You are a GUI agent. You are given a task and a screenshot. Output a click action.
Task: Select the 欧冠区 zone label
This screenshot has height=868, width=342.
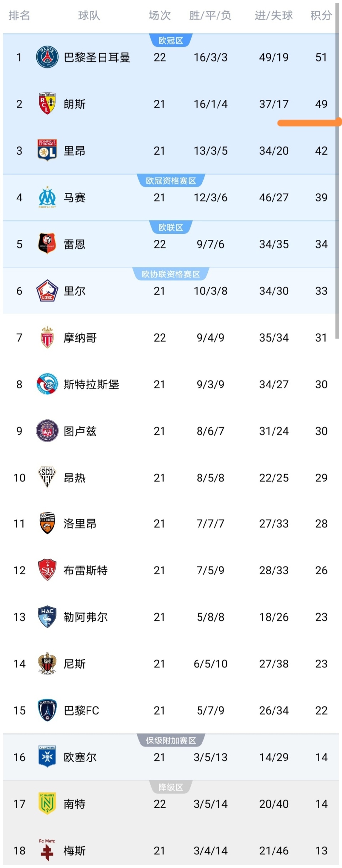coord(171,41)
